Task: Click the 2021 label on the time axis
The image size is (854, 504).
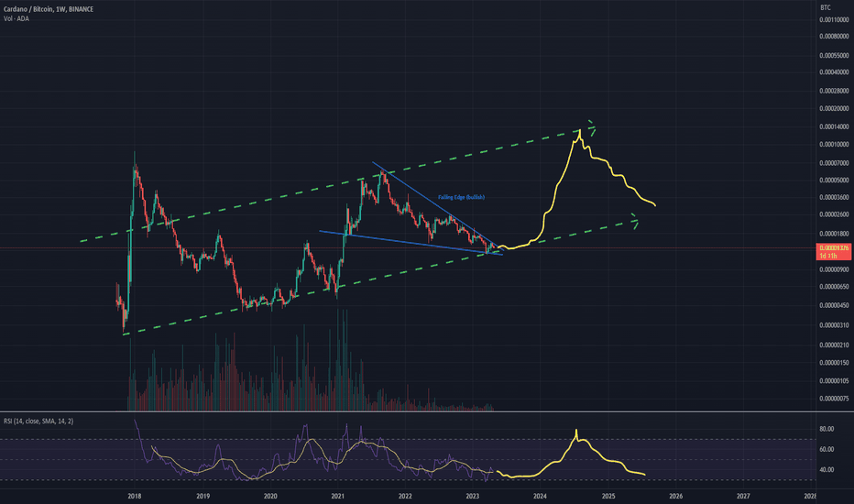Action: point(338,496)
